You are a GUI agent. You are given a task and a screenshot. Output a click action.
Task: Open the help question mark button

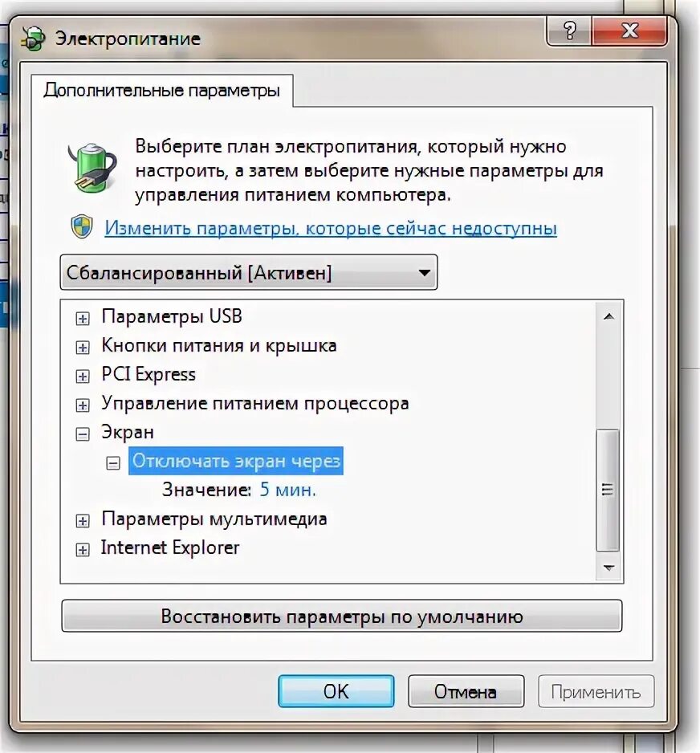[569, 31]
